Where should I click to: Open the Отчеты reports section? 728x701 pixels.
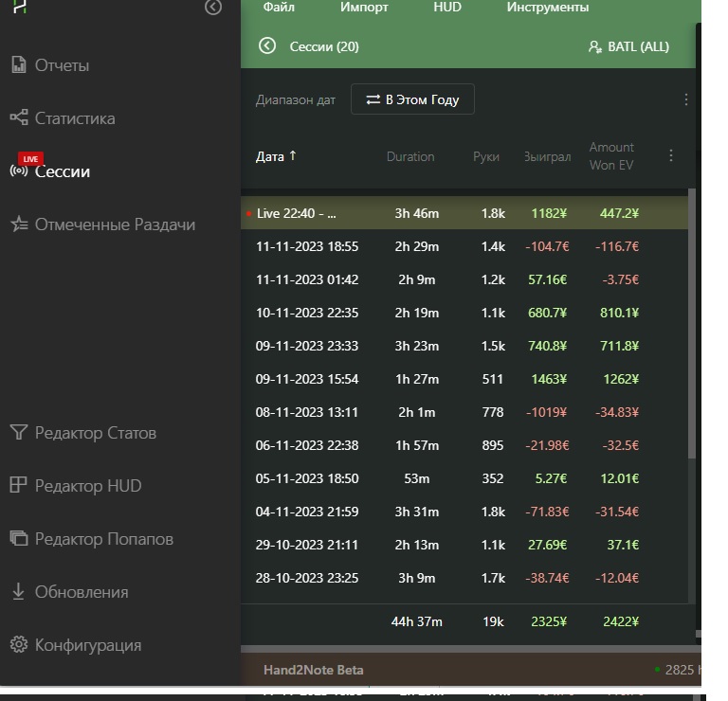coord(50,65)
